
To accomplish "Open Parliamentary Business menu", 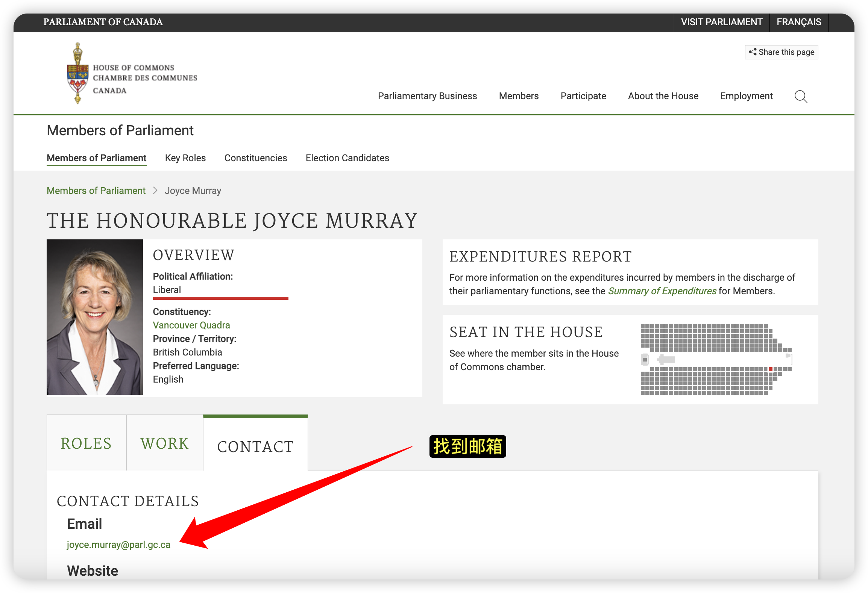I will coord(427,96).
